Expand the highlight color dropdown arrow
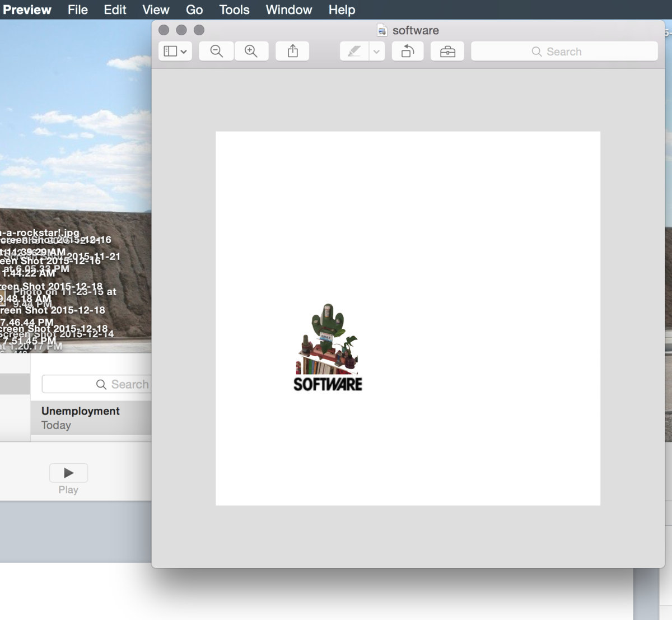Screen dimensions: 672x620 pyautogui.click(x=376, y=52)
